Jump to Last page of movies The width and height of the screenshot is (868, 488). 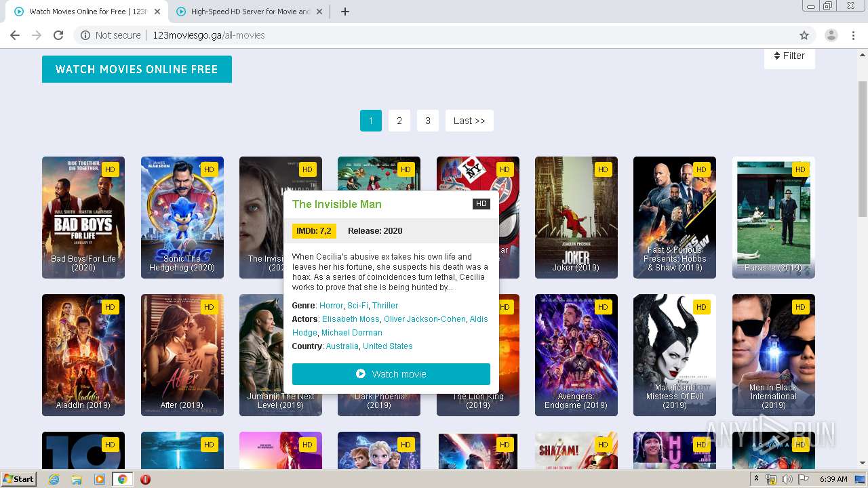pos(469,121)
